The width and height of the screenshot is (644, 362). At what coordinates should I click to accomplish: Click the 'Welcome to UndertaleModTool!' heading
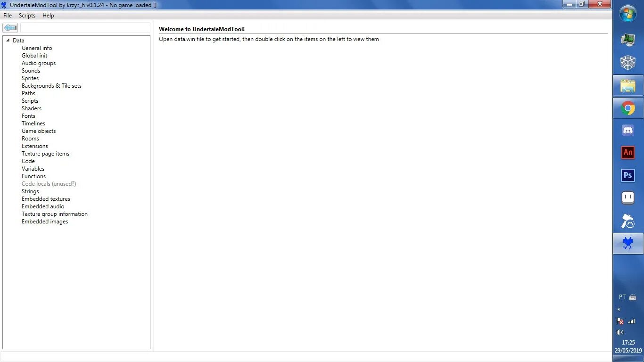[202, 29]
